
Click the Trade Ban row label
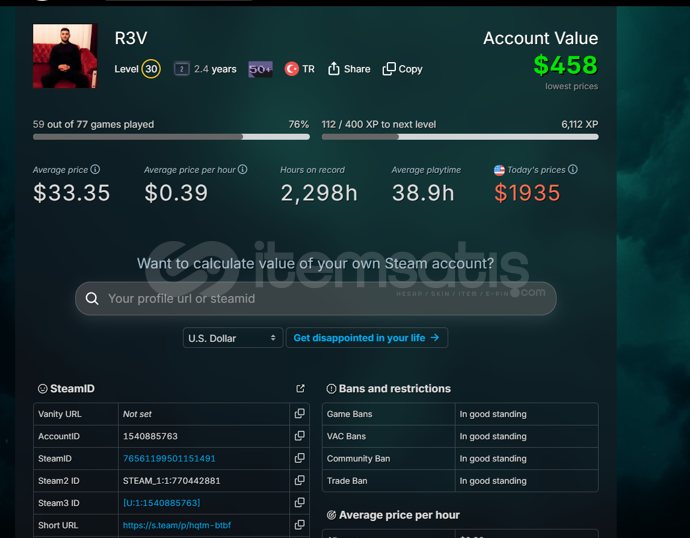(x=347, y=481)
